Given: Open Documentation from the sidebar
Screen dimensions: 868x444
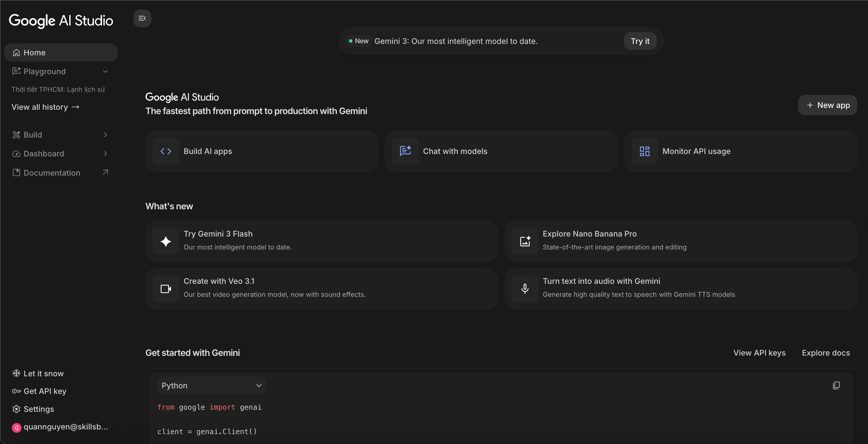Looking at the screenshot, I should (61, 173).
